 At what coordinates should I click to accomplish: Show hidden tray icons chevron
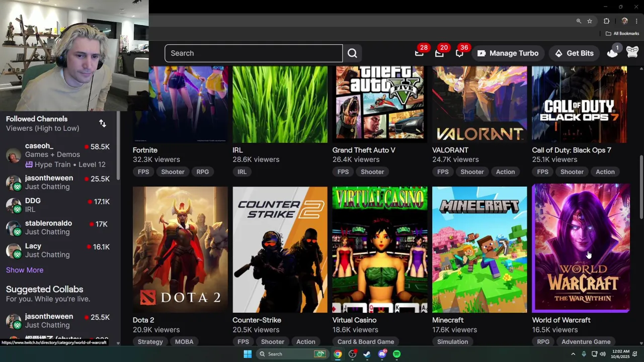(573, 354)
